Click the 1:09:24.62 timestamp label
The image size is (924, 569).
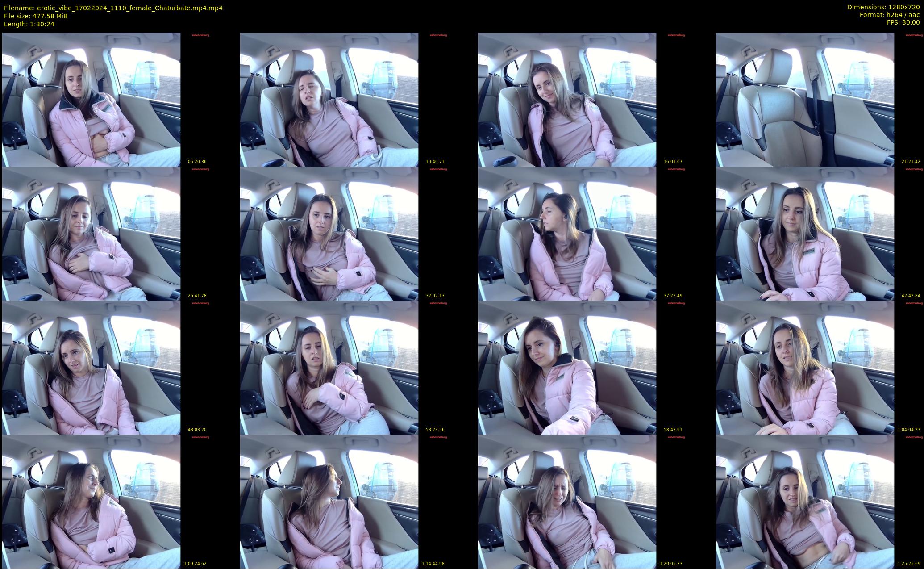(195, 564)
